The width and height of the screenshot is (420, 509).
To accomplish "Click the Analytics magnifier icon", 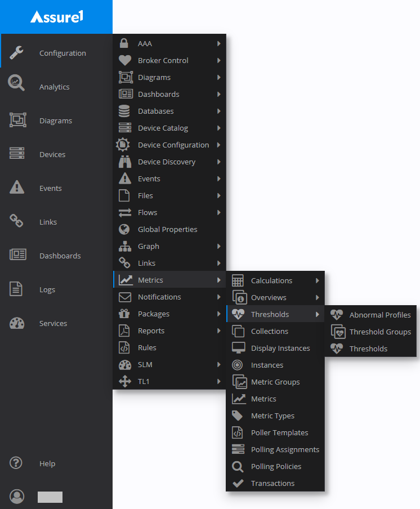I will (x=16, y=83).
